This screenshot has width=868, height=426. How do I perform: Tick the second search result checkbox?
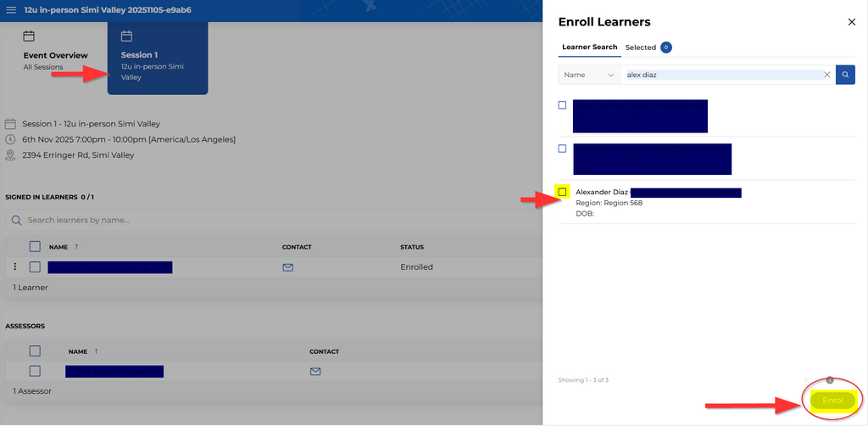562,149
